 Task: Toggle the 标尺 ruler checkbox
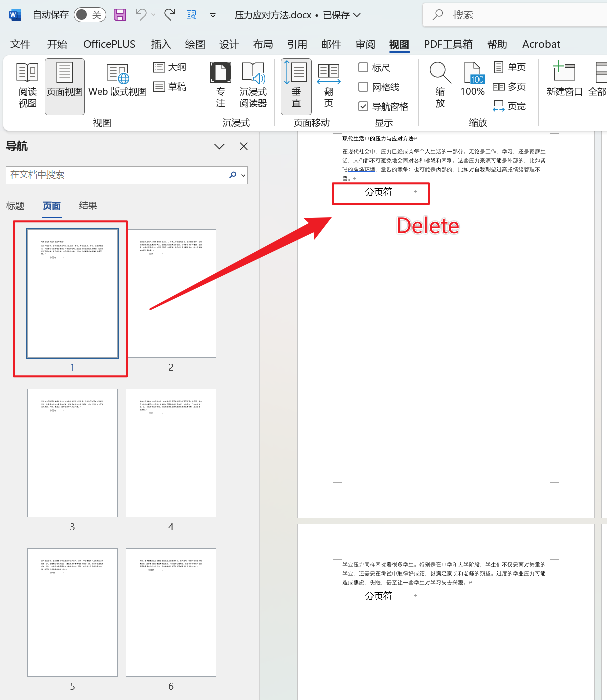[363, 67]
